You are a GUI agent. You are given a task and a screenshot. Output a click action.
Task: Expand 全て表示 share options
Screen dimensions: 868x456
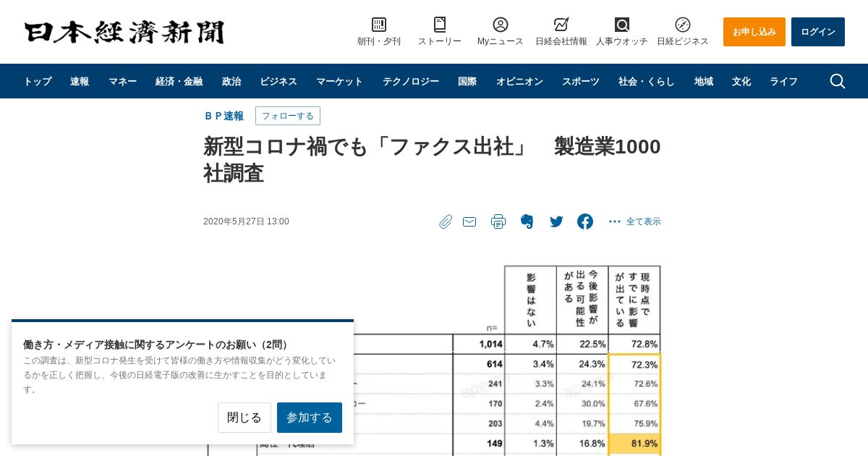(635, 221)
